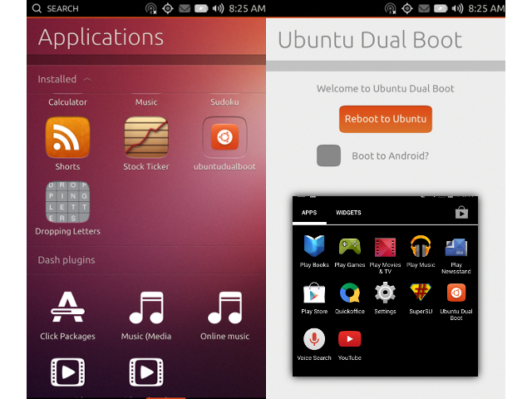Open left panel's location indicator
This screenshot has width=532, height=399.
168,8
